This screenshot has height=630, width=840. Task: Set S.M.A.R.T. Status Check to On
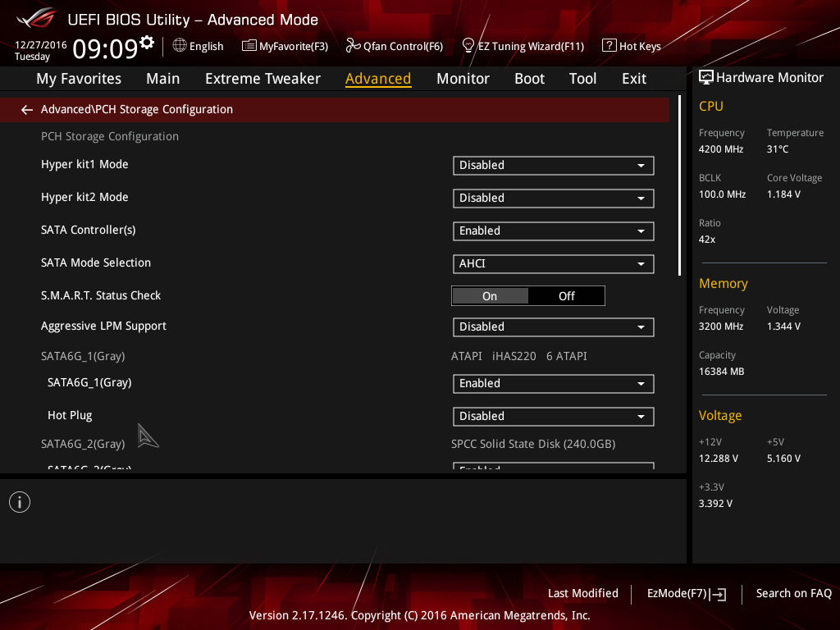point(490,295)
